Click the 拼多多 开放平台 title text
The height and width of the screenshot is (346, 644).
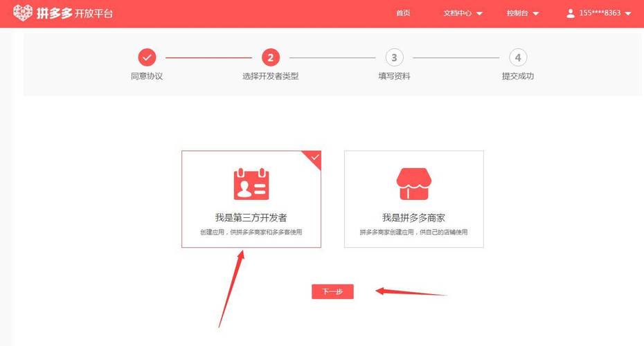pyautogui.click(x=74, y=14)
